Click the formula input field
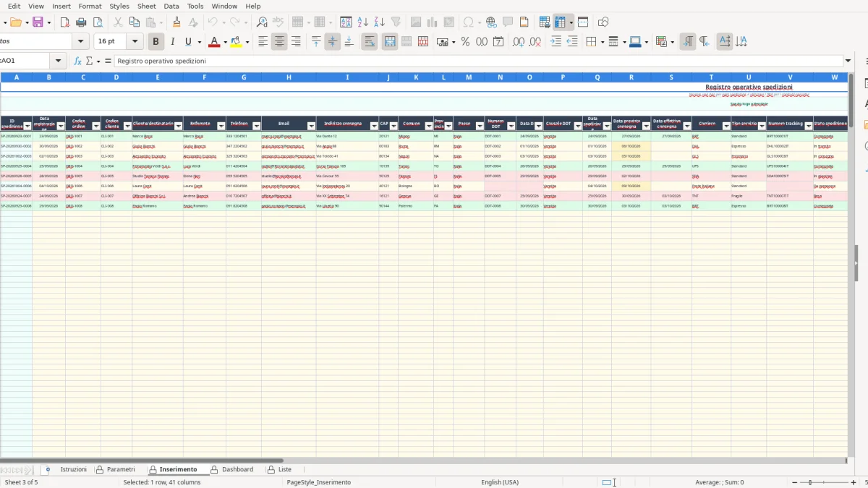This screenshot has width=868, height=488. pyautogui.click(x=479, y=61)
